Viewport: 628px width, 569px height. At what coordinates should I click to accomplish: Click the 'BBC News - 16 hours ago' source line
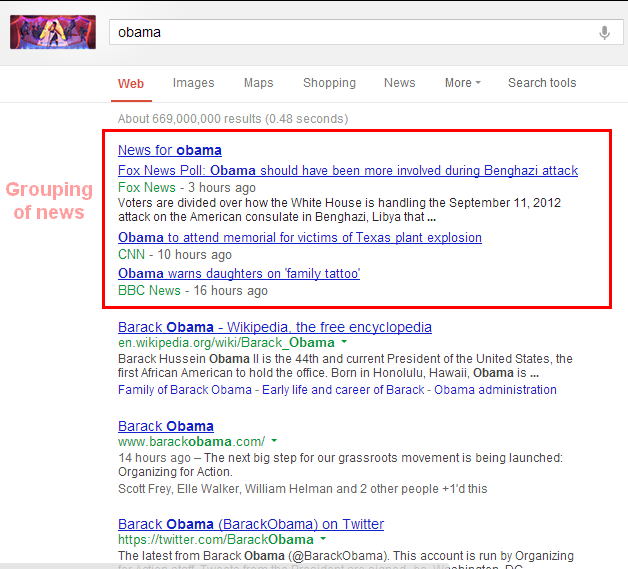[x=193, y=290]
